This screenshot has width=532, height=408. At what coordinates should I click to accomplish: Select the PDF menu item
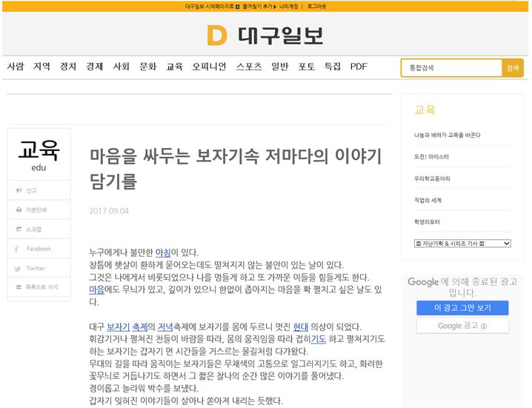pyautogui.click(x=359, y=67)
